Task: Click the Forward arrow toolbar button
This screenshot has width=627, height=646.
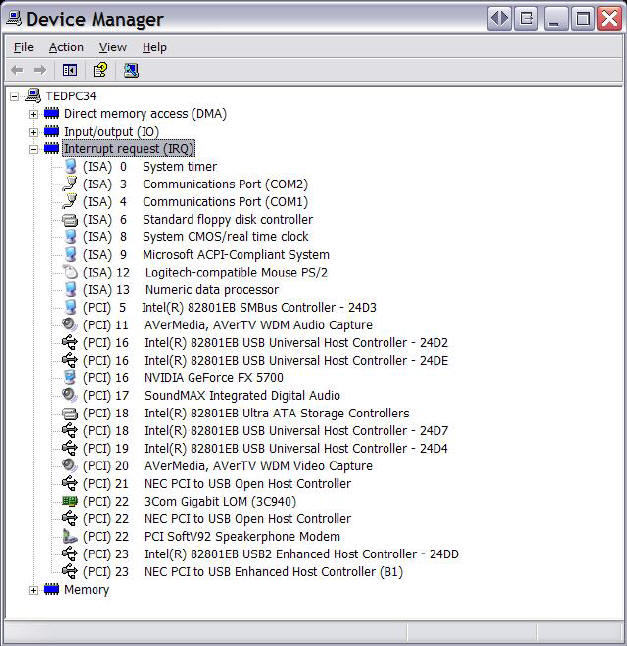Action: click(x=40, y=70)
